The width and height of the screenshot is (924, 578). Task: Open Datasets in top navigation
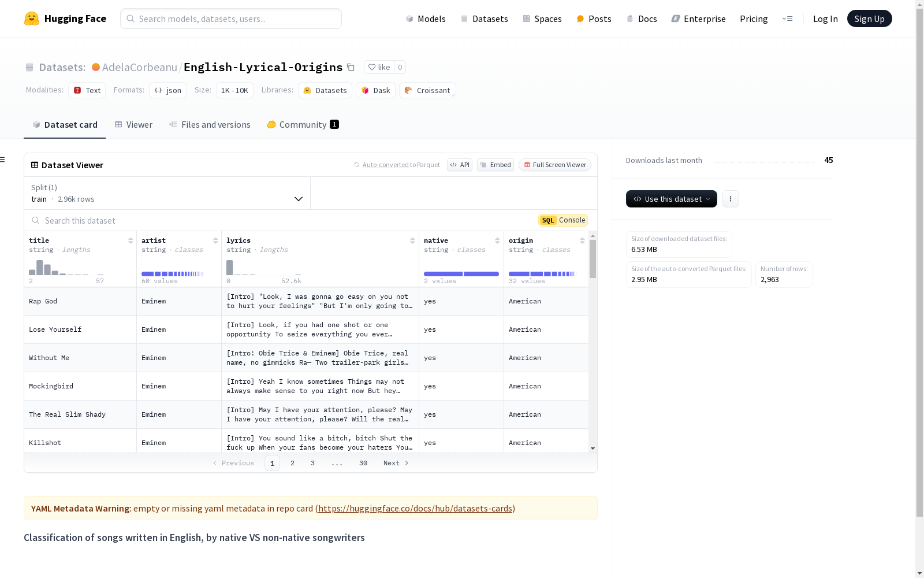(x=484, y=18)
